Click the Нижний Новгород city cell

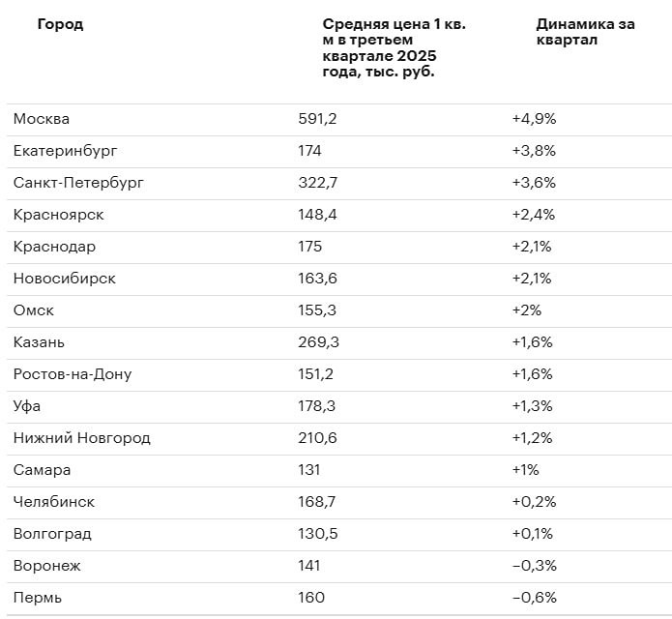[x=82, y=438]
